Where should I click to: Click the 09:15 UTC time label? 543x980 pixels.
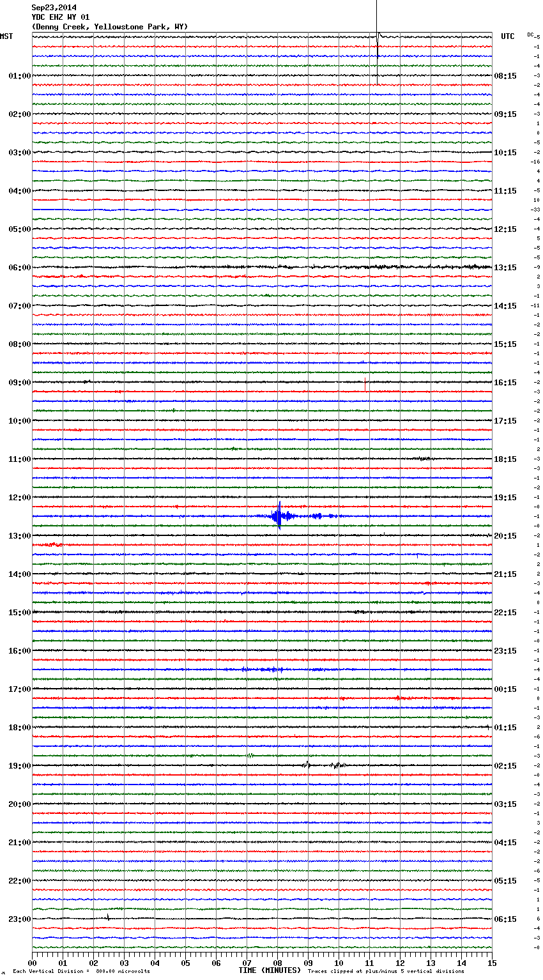[505, 114]
